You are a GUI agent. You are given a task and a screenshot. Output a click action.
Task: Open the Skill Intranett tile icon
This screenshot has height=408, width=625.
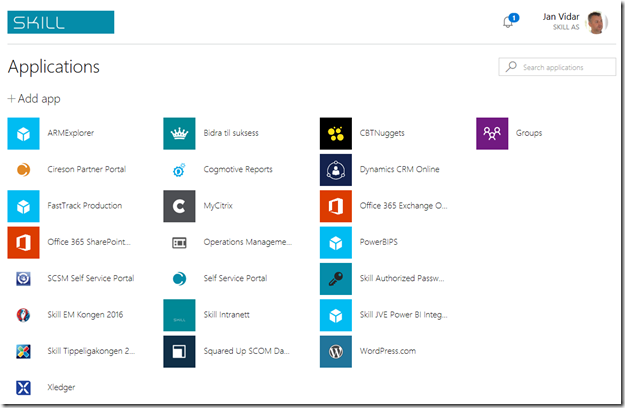point(179,315)
